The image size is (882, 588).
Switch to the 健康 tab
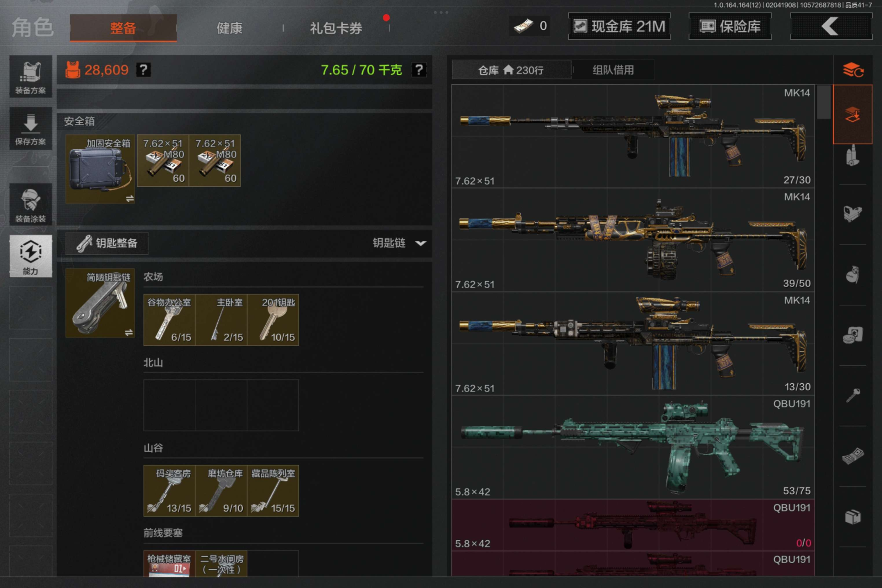[230, 28]
